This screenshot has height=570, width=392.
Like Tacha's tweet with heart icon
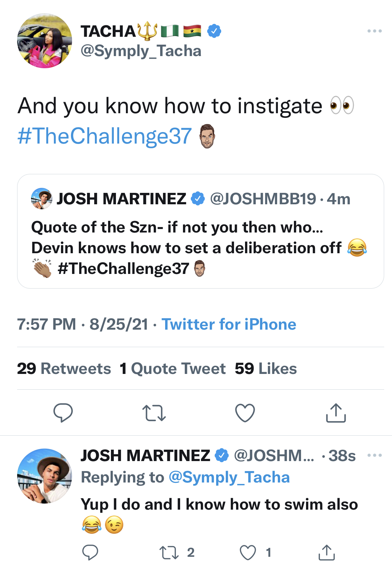click(245, 413)
